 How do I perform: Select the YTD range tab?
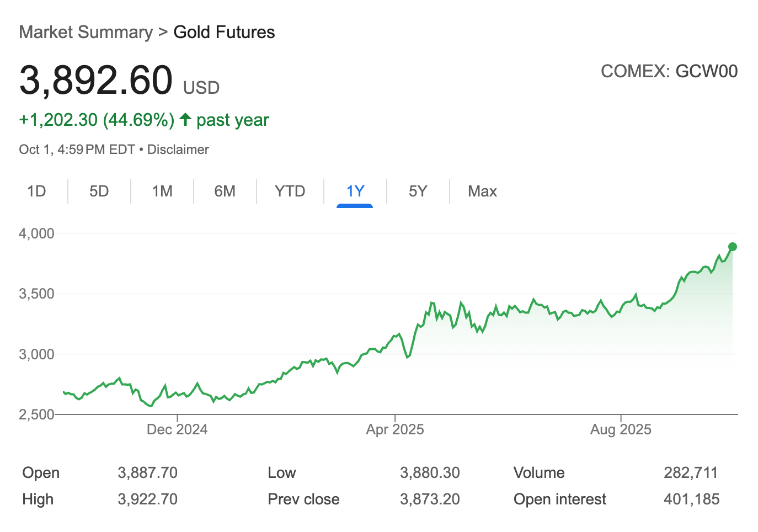290,191
